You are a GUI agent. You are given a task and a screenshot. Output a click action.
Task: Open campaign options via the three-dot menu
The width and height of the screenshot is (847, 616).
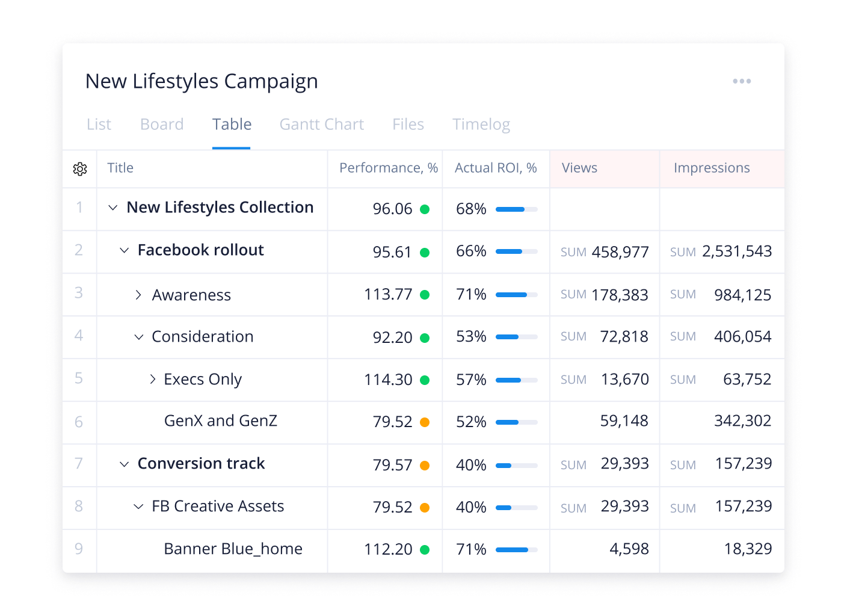(742, 81)
